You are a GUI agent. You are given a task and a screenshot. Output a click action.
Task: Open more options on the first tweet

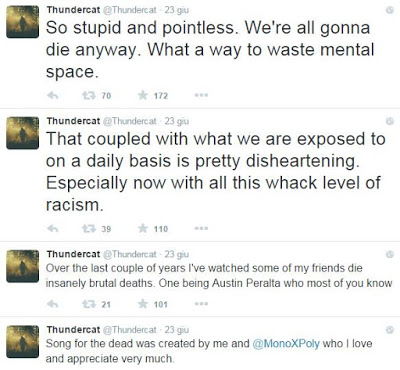tap(201, 95)
